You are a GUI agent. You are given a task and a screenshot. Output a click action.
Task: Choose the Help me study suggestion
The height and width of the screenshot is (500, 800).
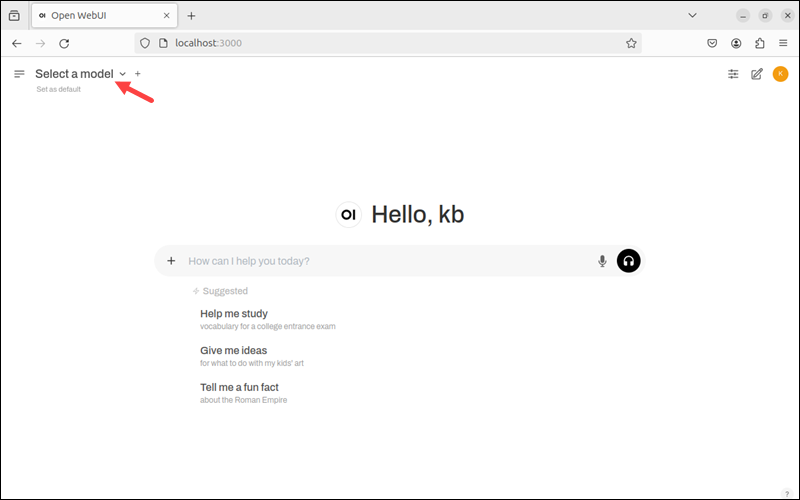268,319
